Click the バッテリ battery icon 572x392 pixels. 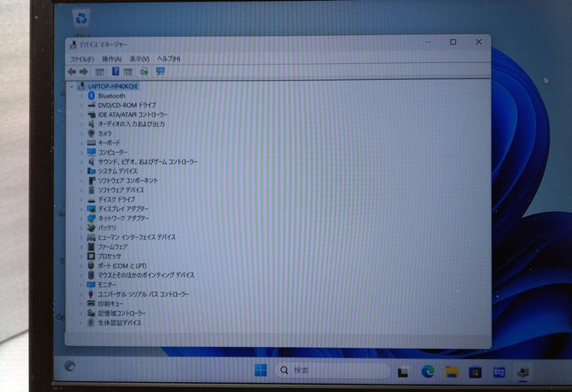click(92, 227)
